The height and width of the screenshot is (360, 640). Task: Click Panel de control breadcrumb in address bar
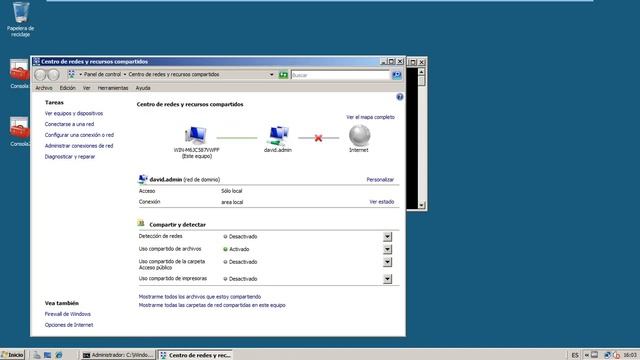(102, 74)
